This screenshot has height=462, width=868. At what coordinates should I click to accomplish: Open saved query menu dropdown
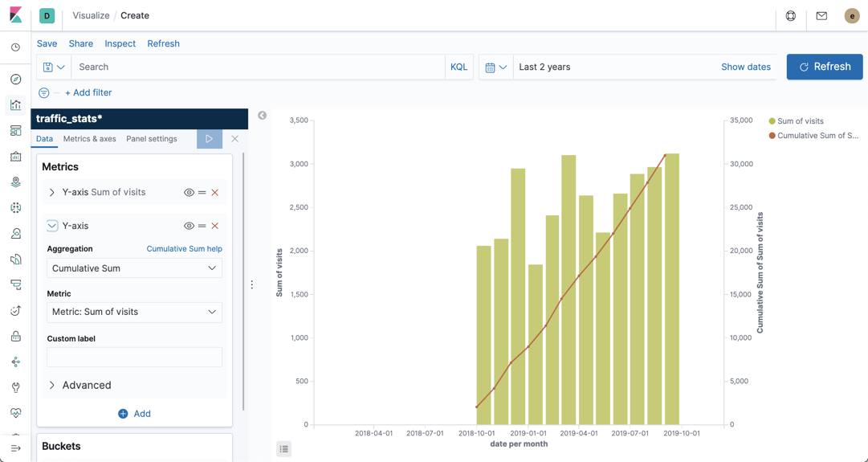55,67
